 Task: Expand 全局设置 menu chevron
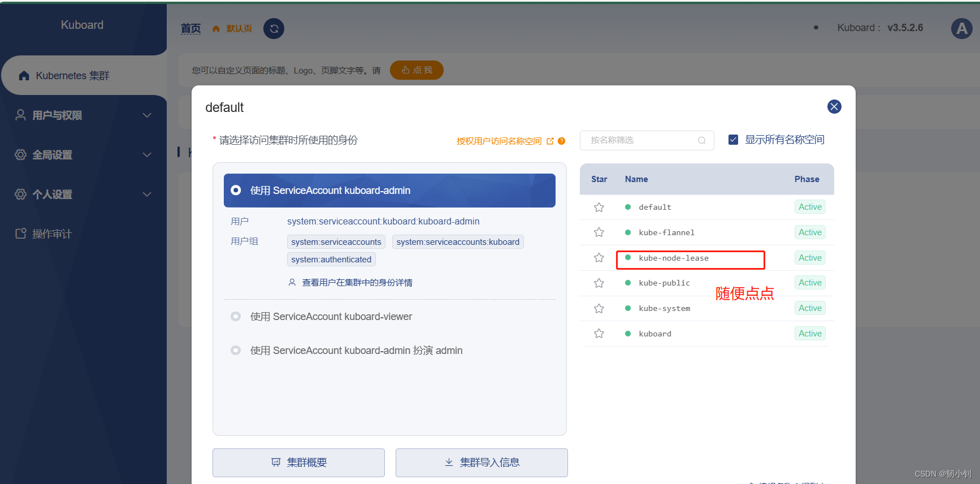[147, 155]
